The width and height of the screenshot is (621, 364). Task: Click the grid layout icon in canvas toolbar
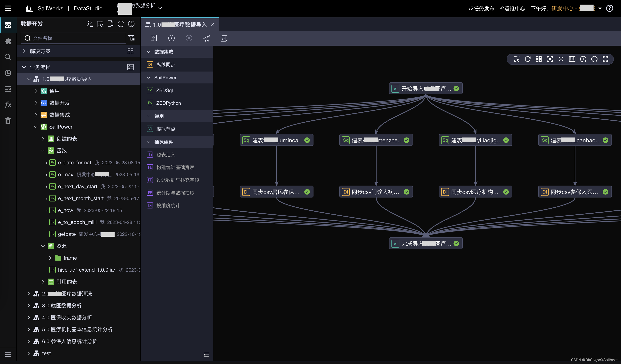[x=539, y=59]
